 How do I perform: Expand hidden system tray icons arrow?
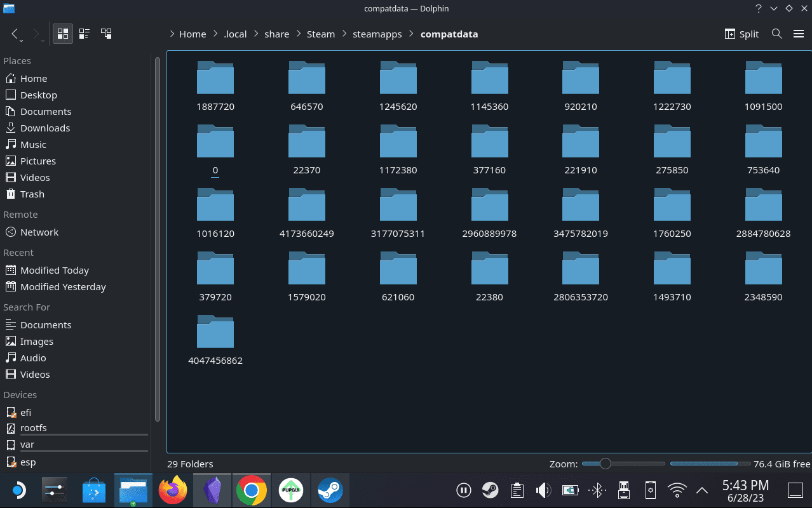tap(702, 490)
